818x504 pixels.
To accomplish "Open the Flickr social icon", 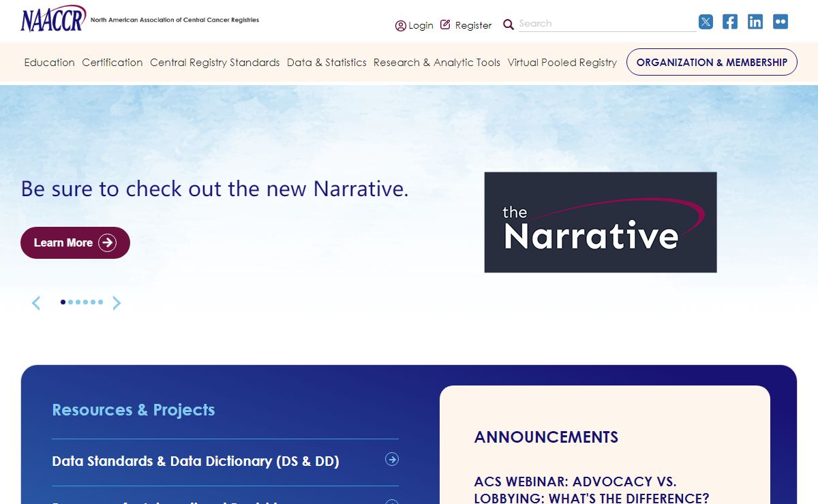I will click(x=781, y=22).
